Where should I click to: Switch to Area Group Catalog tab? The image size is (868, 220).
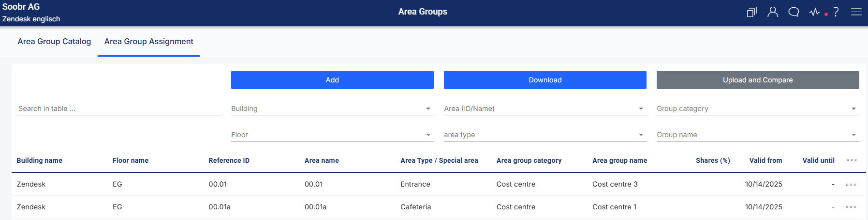point(54,42)
